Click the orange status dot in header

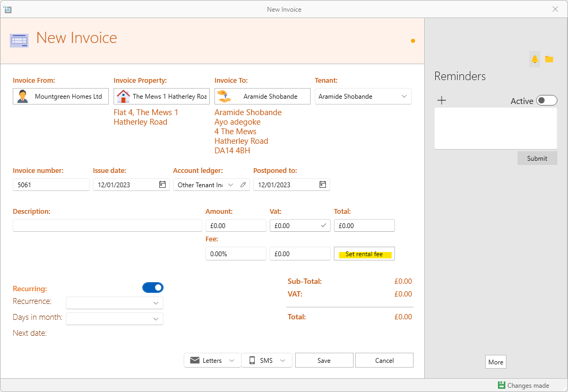(x=413, y=41)
